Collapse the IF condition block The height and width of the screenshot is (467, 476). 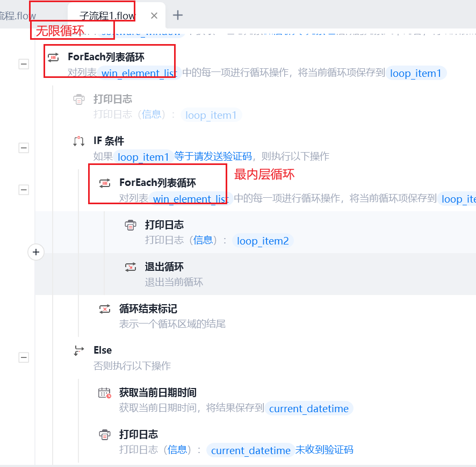point(24,148)
